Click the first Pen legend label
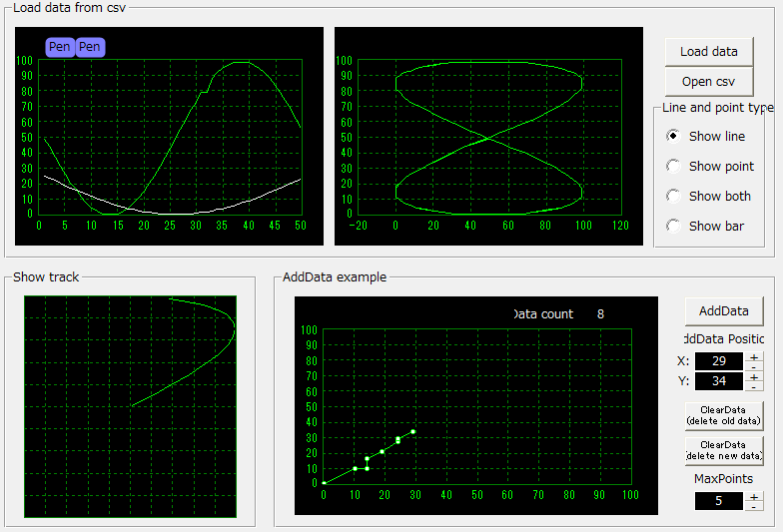 click(x=60, y=47)
